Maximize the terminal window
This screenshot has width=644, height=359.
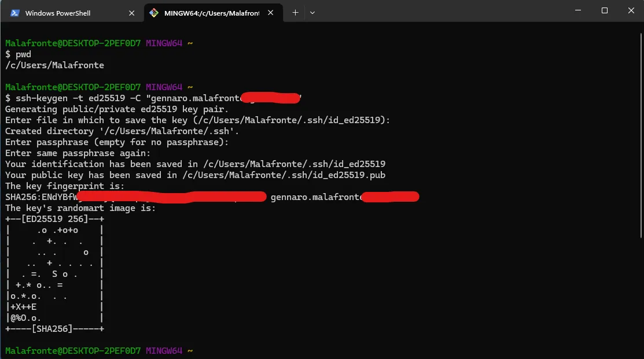pyautogui.click(x=604, y=10)
